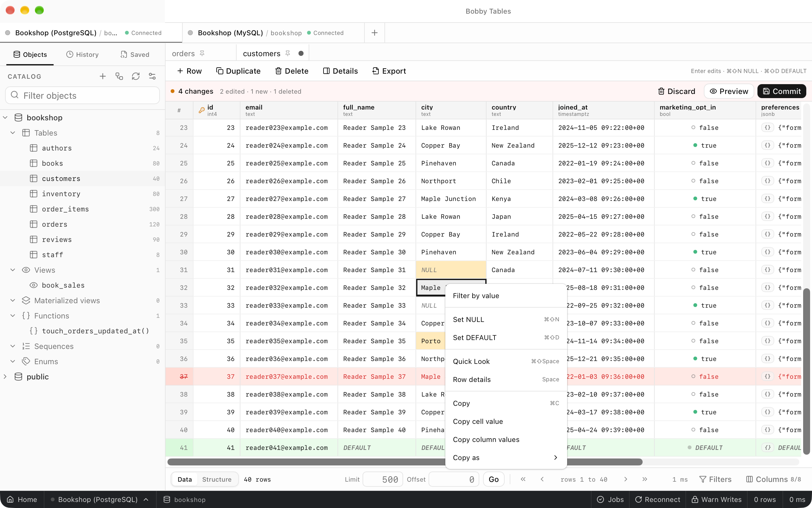Collapse the Functions group
812x508 pixels.
coord(13,316)
